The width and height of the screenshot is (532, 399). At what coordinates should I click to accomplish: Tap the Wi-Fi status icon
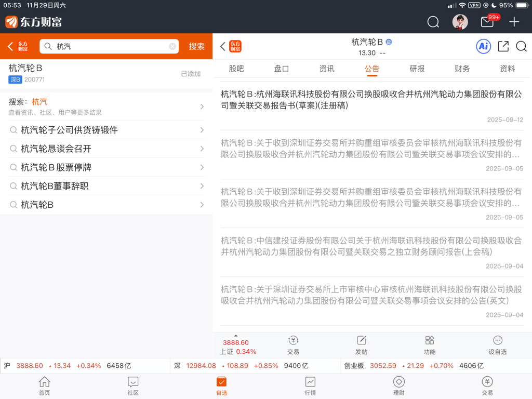click(x=462, y=5)
